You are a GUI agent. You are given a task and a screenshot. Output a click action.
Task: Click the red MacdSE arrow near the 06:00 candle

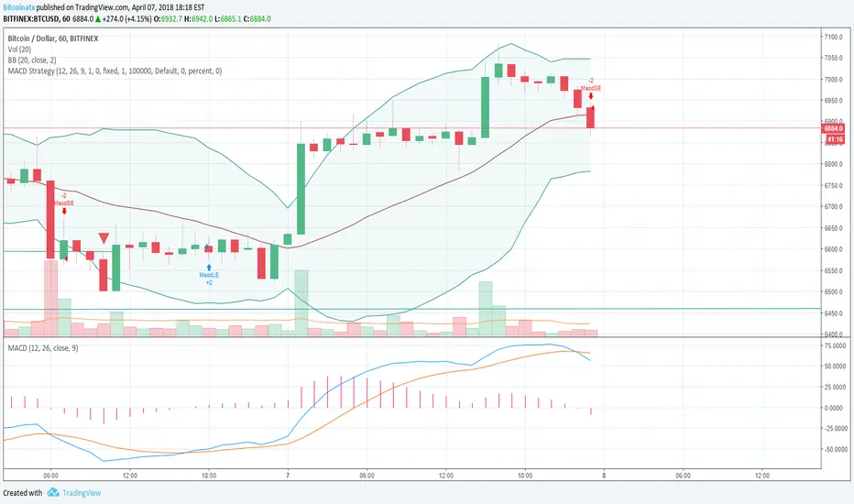pos(64,211)
